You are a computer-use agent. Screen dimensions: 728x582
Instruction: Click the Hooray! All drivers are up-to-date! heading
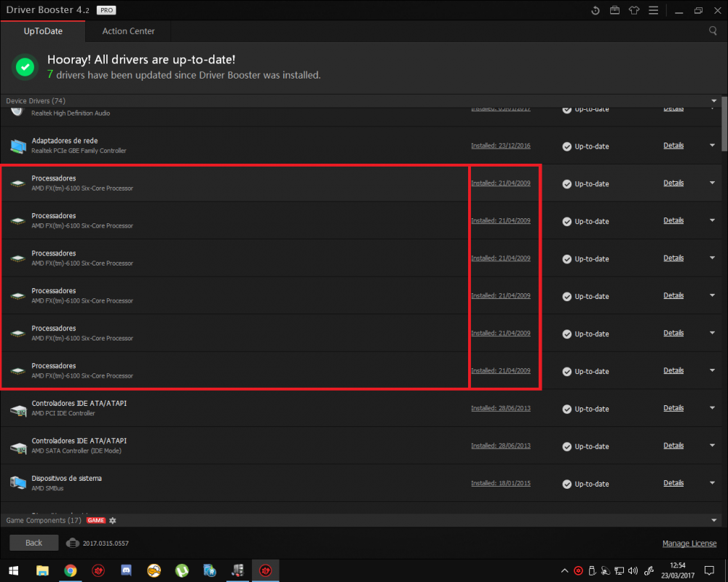click(x=141, y=60)
